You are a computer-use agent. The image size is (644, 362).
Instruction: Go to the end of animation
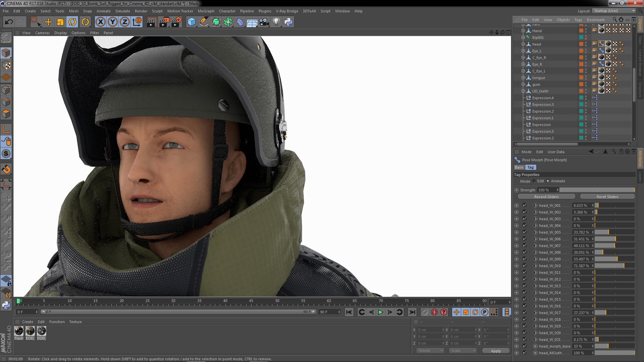coord(412,312)
